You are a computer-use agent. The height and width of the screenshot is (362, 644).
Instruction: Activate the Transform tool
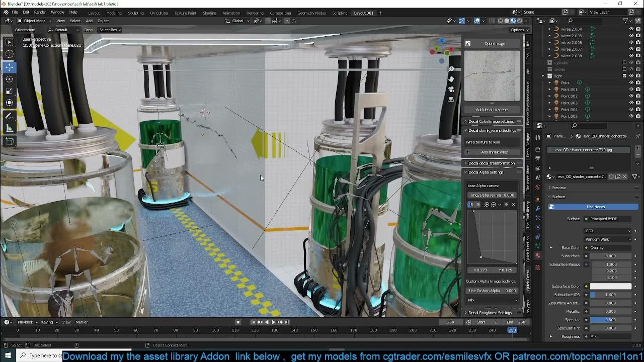(x=9, y=103)
